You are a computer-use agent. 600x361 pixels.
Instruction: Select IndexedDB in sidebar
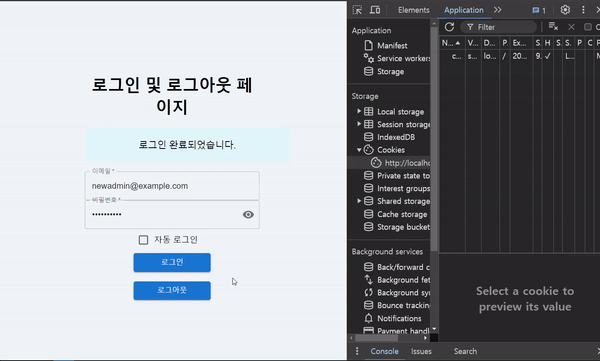pos(396,137)
